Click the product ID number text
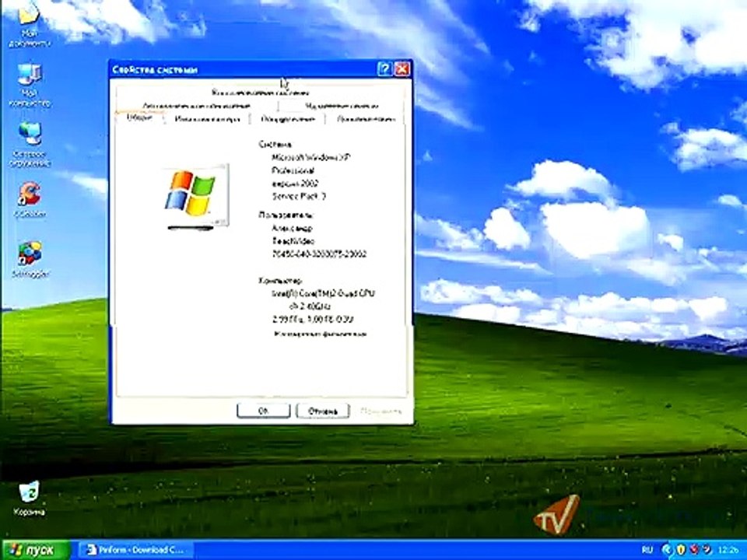 [319, 254]
